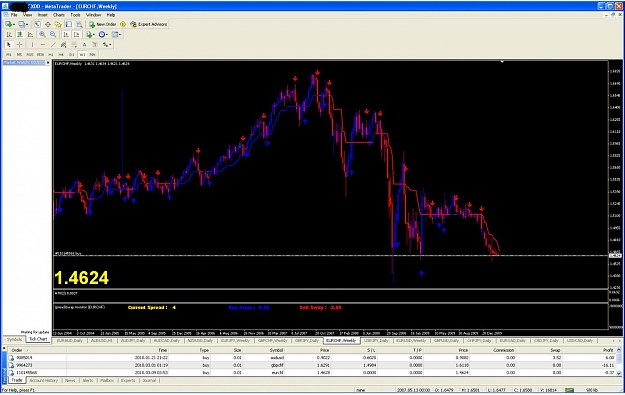Click the connection bars icon in status bar

click(x=569, y=390)
